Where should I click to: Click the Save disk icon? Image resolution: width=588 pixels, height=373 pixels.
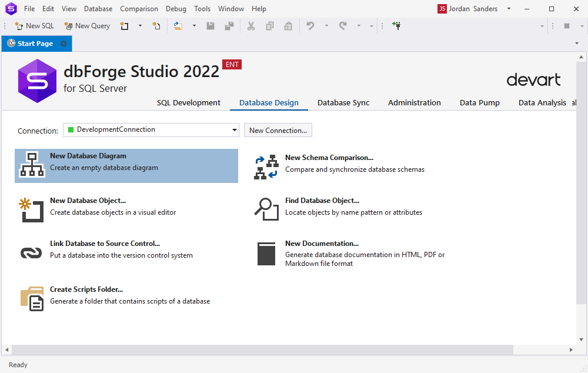coord(211,26)
